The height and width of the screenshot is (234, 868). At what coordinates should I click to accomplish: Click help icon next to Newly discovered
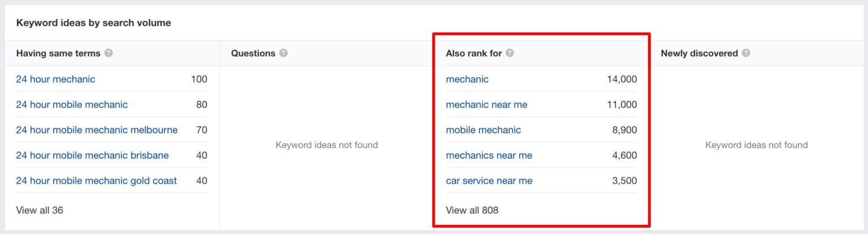pyautogui.click(x=746, y=53)
